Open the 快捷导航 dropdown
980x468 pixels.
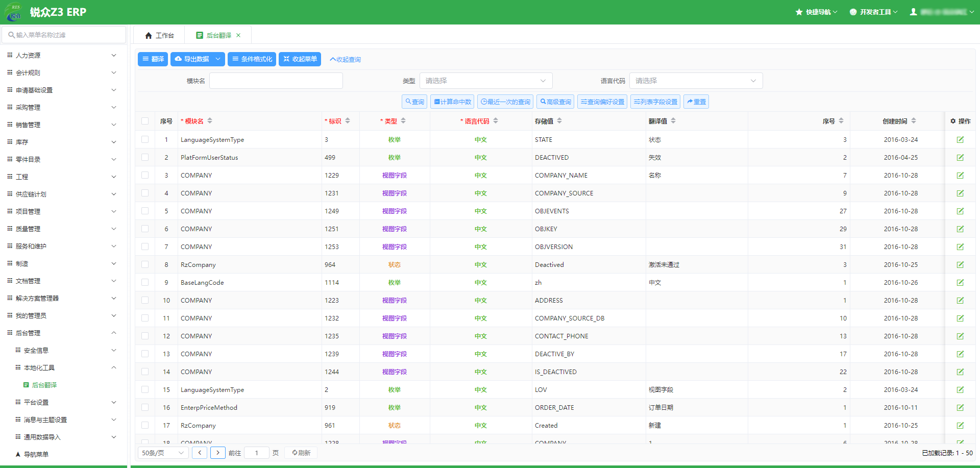point(816,12)
